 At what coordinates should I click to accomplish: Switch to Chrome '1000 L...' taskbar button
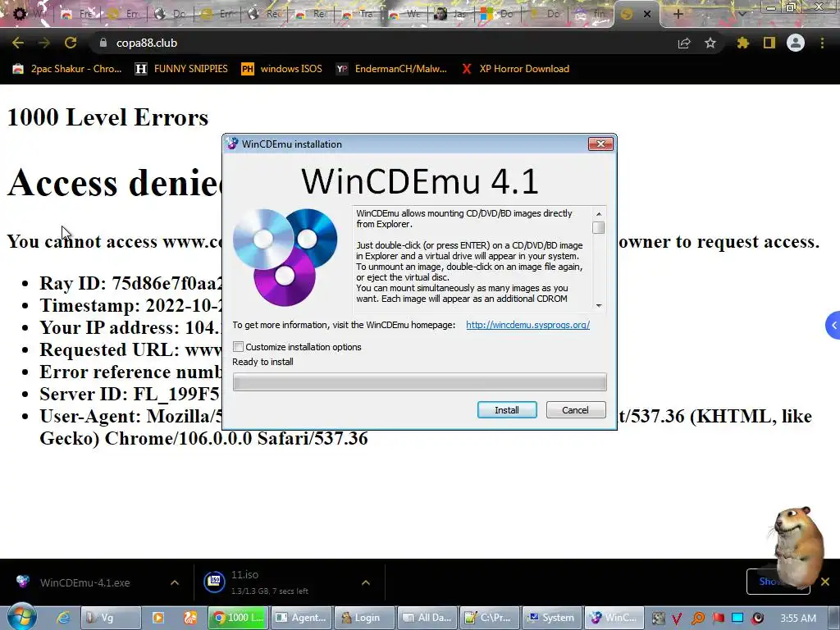(237, 618)
